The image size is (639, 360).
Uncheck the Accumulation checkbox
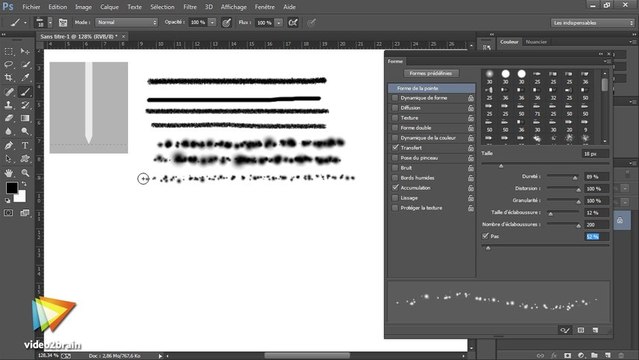coord(394,188)
